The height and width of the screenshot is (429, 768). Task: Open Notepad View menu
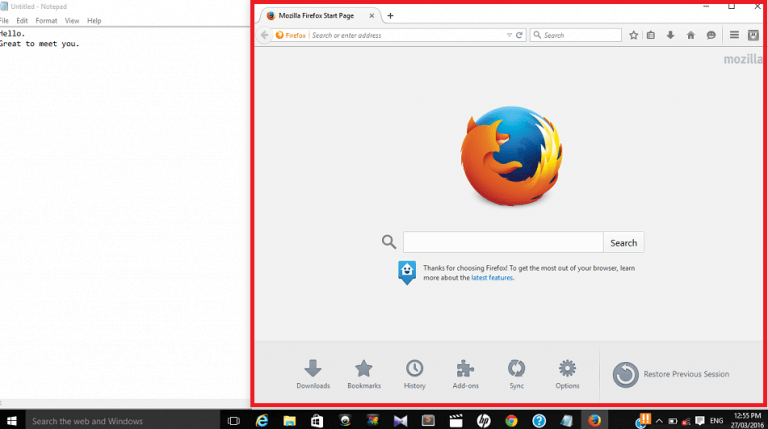click(x=72, y=21)
